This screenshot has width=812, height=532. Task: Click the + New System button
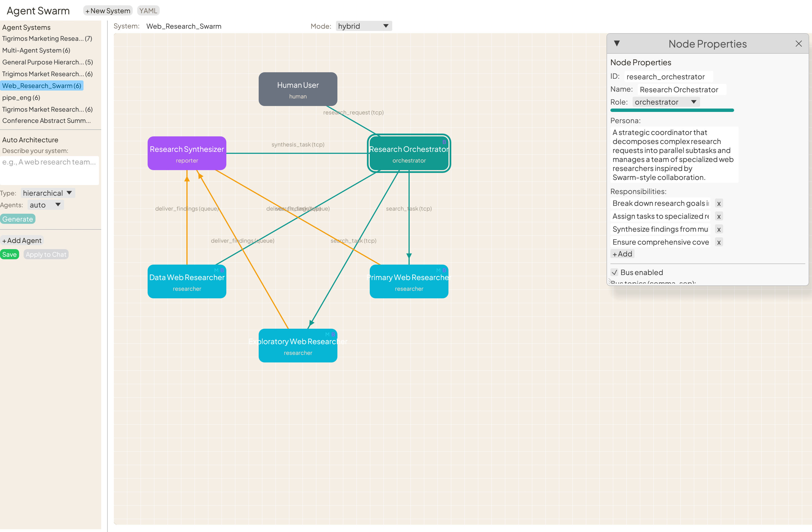pyautogui.click(x=108, y=11)
